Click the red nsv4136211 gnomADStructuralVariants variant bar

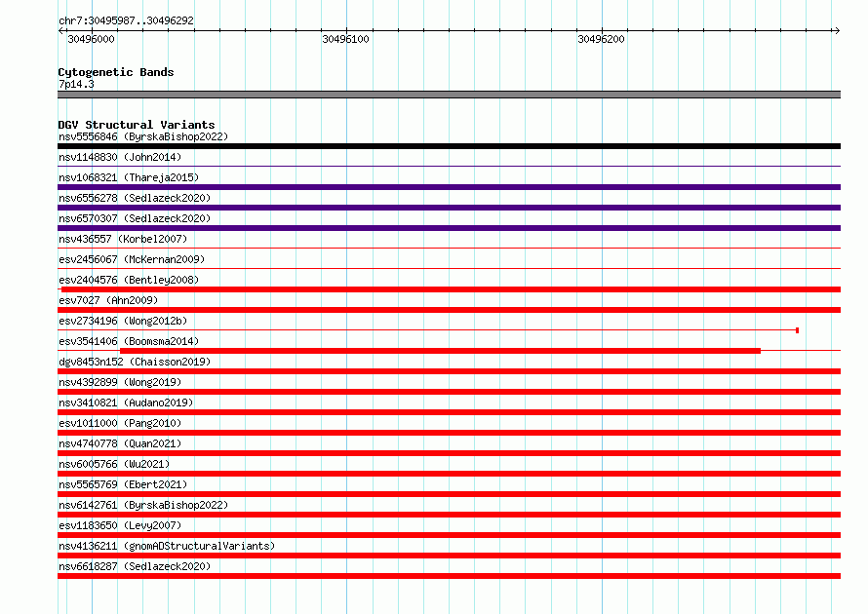pos(449,556)
